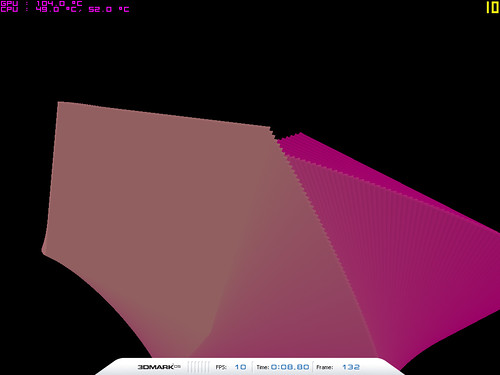The height and width of the screenshot is (375, 500).
Task: Click the FPS value 10 in benchmark bar
Action: click(x=240, y=367)
